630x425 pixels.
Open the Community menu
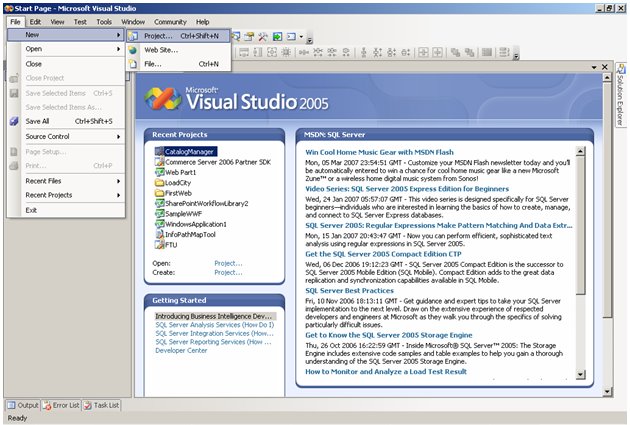coord(170,22)
